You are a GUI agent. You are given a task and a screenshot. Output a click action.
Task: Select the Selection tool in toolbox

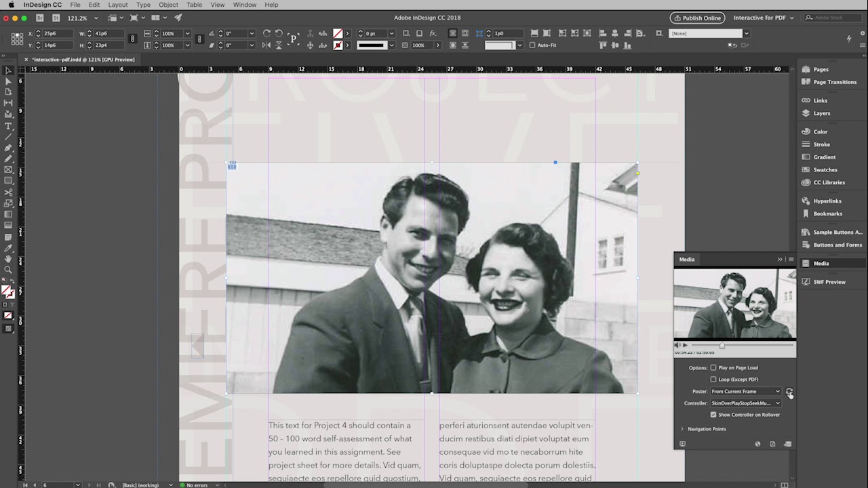8,70
